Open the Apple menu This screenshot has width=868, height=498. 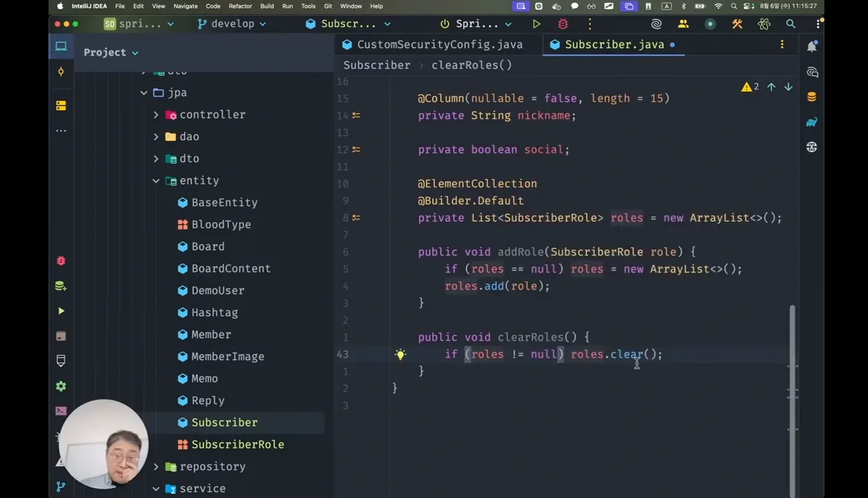pyautogui.click(x=60, y=6)
